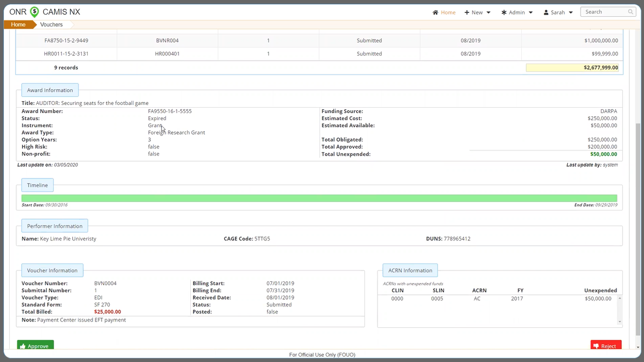
Task: Expand the Admin dropdown caret
Action: point(530,12)
